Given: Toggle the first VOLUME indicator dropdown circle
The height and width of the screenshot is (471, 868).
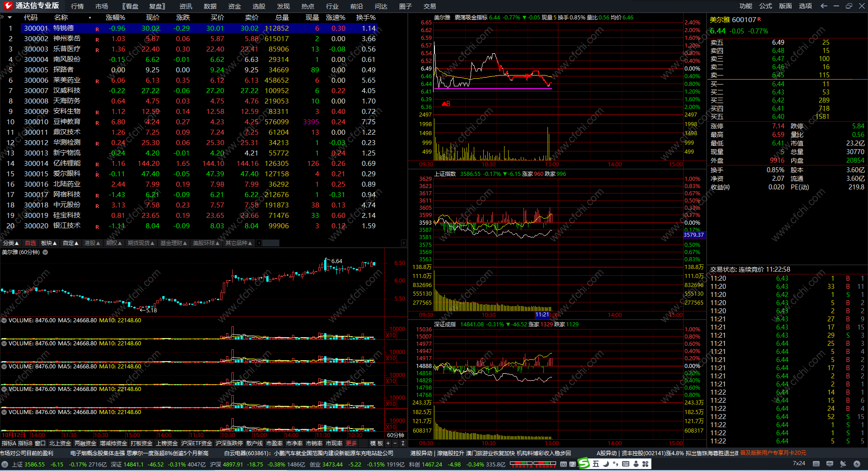Looking at the screenshot, I should click(4, 320).
